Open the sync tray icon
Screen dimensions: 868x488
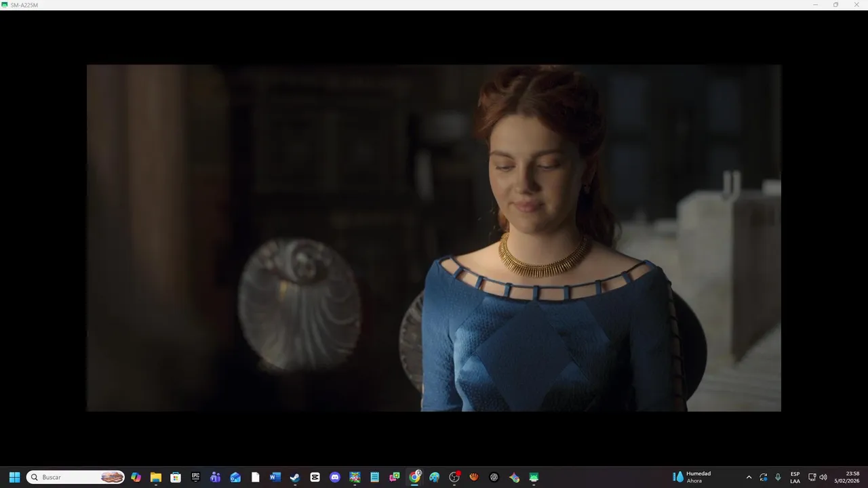[x=764, y=477]
